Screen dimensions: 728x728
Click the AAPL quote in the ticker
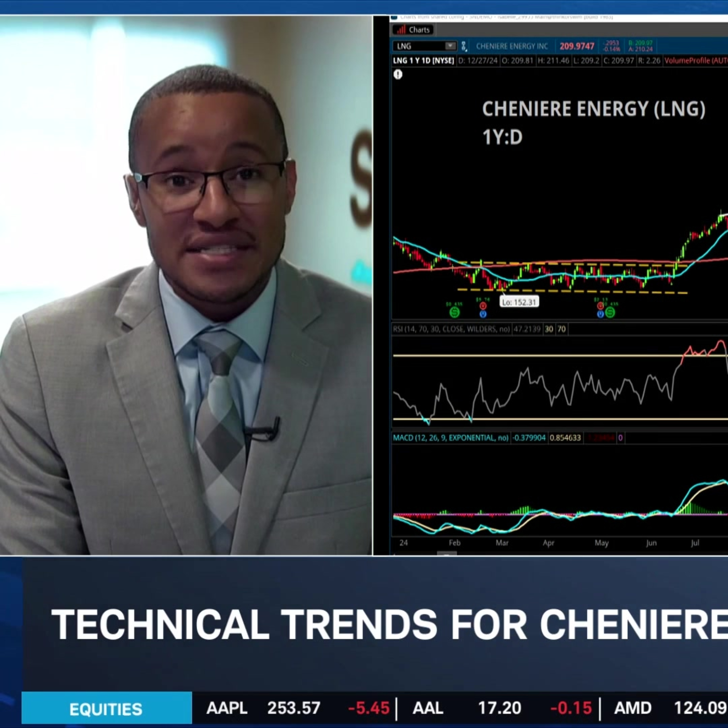(226, 708)
